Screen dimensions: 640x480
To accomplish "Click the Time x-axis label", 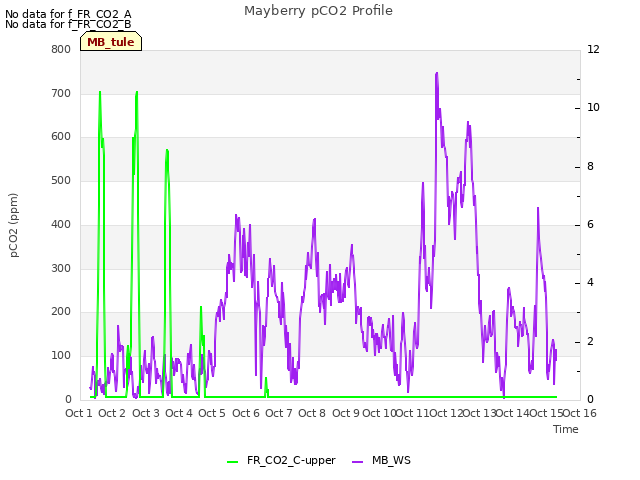I will point(566,429).
